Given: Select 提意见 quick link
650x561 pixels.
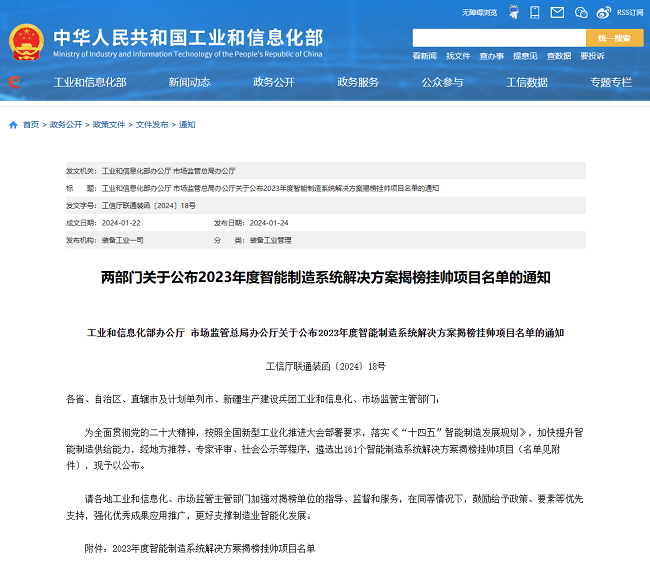Looking at the screenshot, I should pyautogui.click(x=525, y=56).
